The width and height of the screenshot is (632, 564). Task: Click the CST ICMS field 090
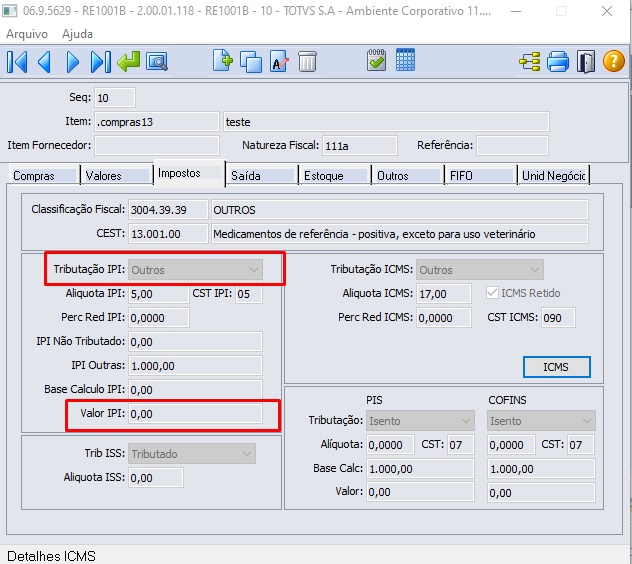pos(558,317)
